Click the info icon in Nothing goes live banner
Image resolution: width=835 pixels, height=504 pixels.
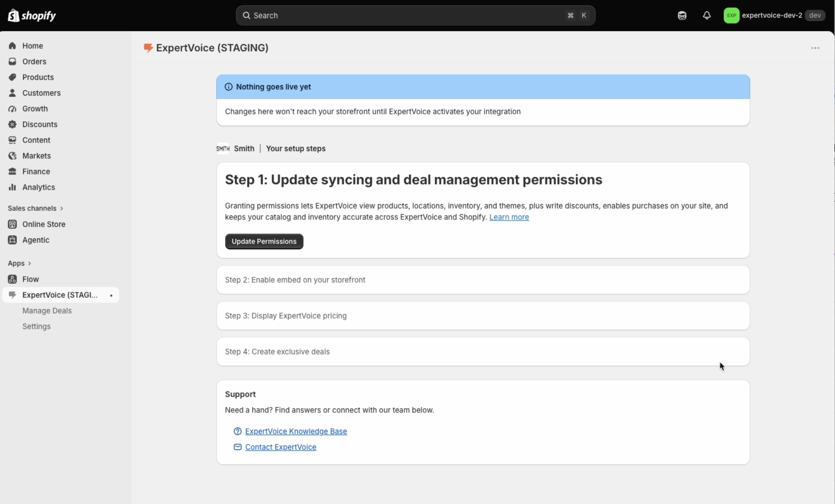(229, 87)
